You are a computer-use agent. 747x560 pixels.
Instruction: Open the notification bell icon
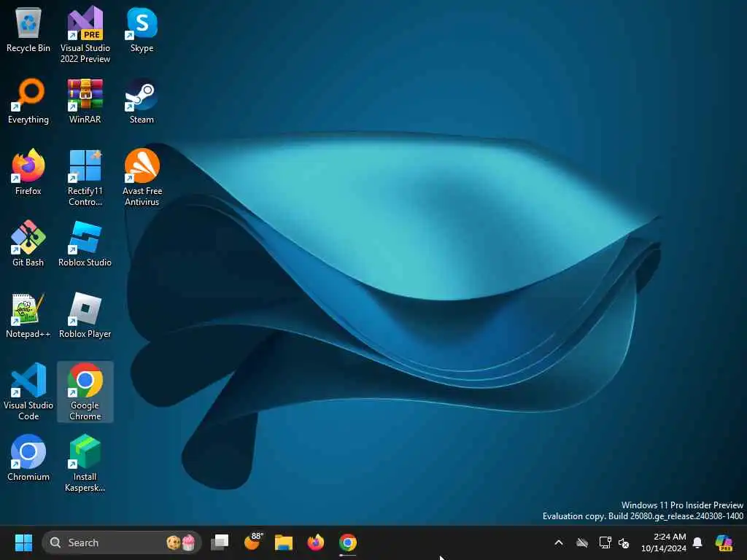697,542
